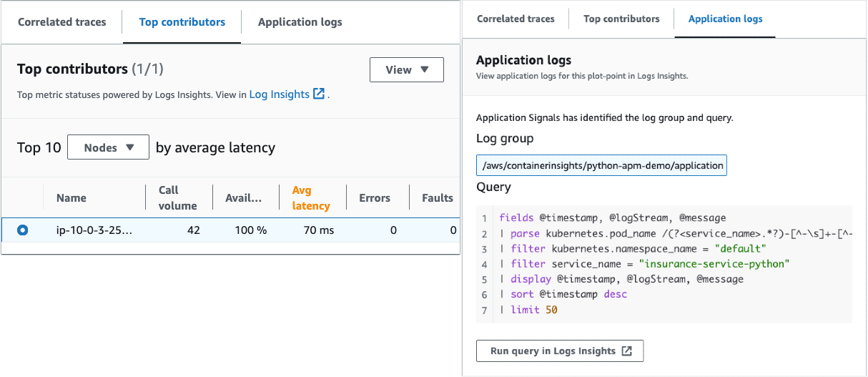Click external icon on Run query button
Viewport: 868px width, 377px height.
pyautogui.click(x=626, y=351)
